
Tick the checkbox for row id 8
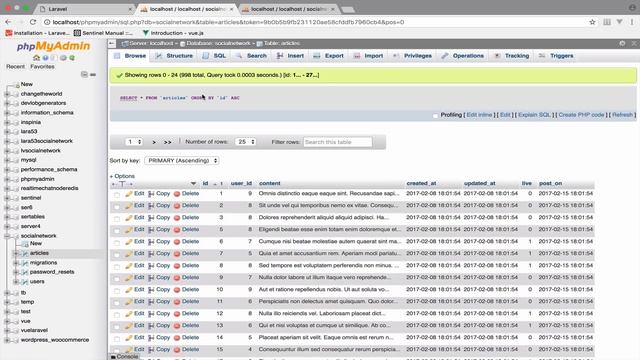117,267
